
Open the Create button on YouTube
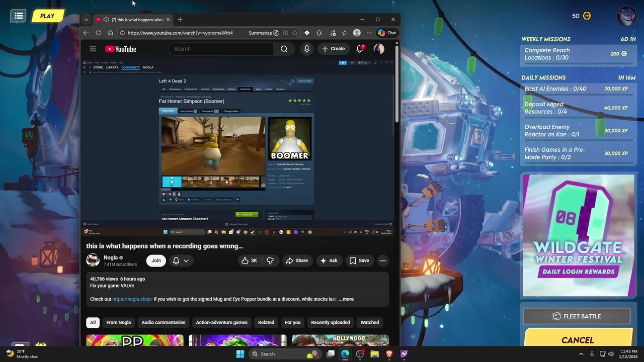333,49
